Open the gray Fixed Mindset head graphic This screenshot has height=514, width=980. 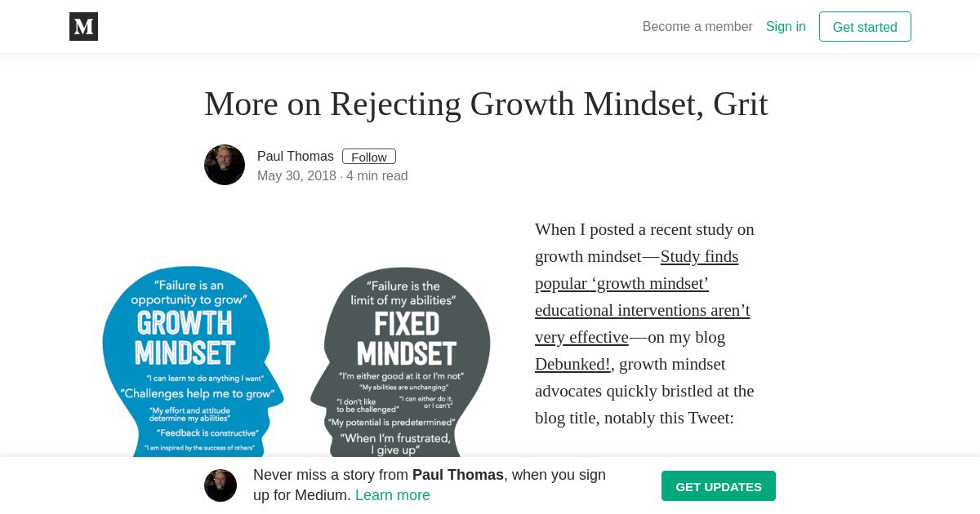coord(400,361)
